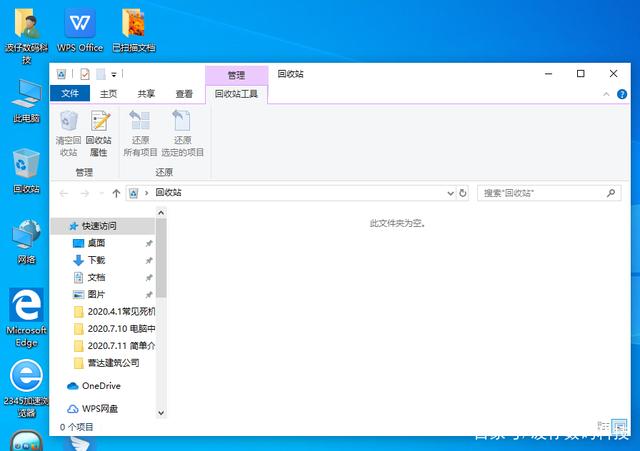Screen dimensions: 640x451
Task: Click the address bar path chevron before 回收站
Action: [147, 193]
